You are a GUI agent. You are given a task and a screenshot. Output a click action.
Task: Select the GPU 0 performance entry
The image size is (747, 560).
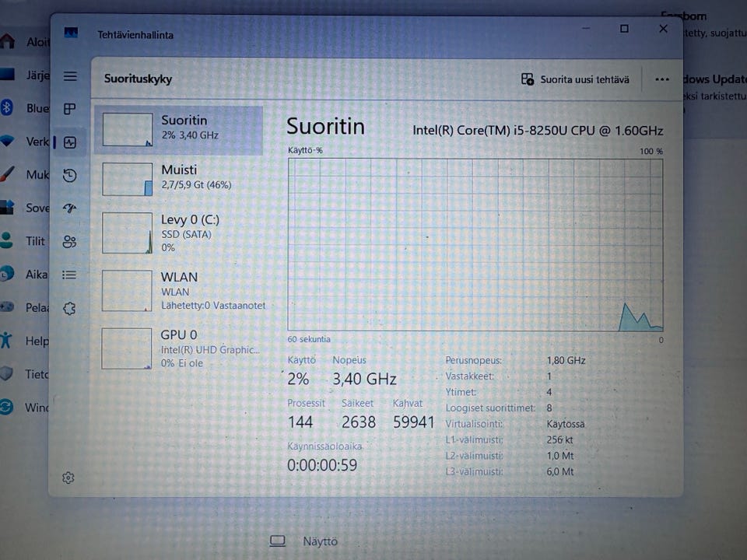pos(179,348)
